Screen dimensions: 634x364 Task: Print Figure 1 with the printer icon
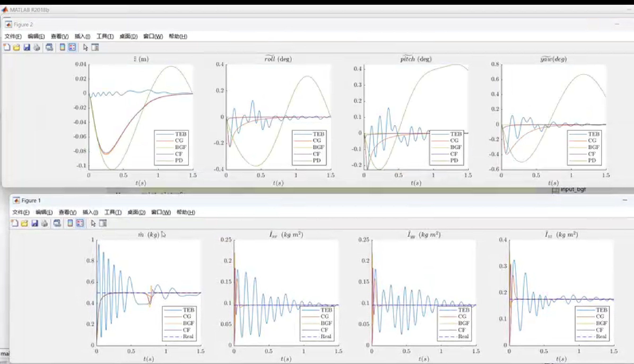coord(44,223)
